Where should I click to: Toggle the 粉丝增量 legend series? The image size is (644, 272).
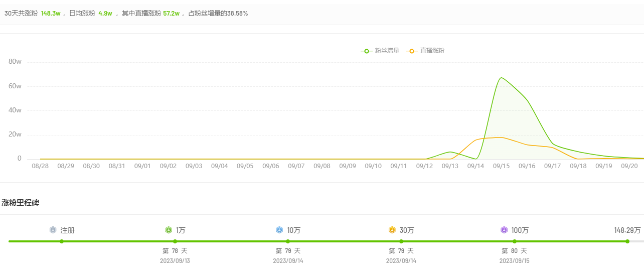click(x=381, y=51)
